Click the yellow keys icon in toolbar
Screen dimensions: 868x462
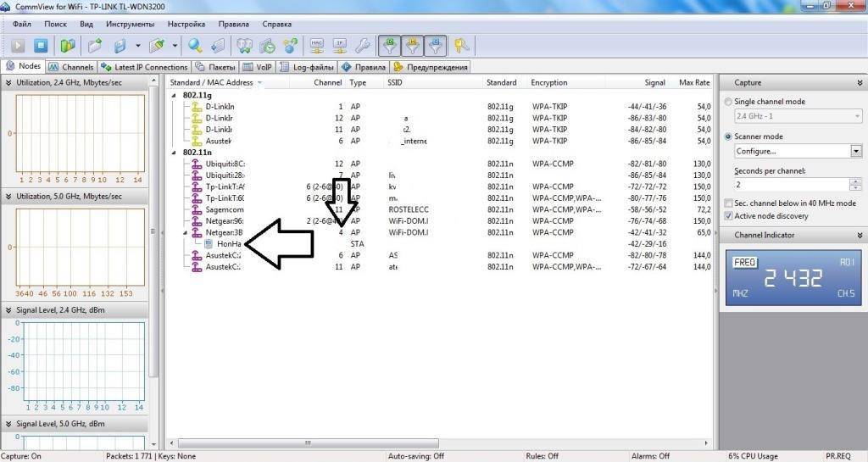[x=461, y=46]
